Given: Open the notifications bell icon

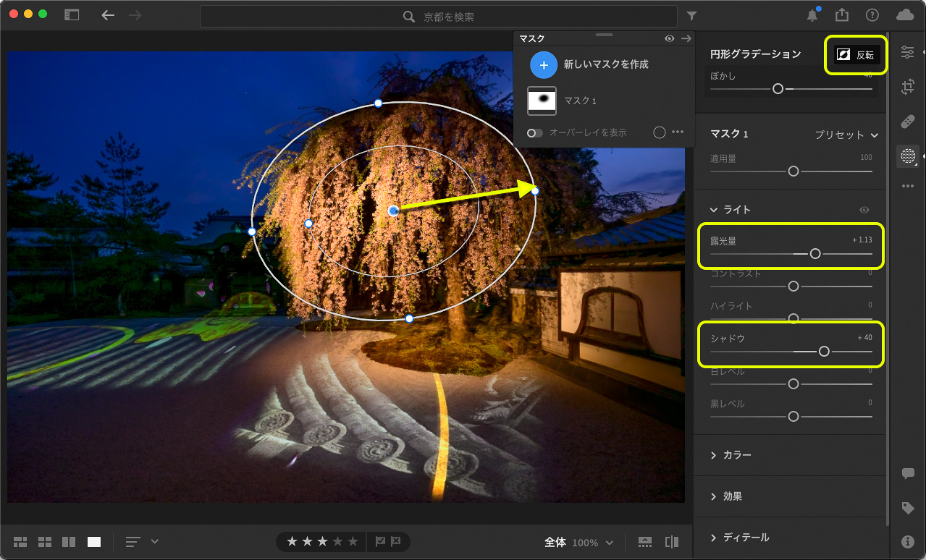Looking at the screenshot, I should [x=813, y=15].
